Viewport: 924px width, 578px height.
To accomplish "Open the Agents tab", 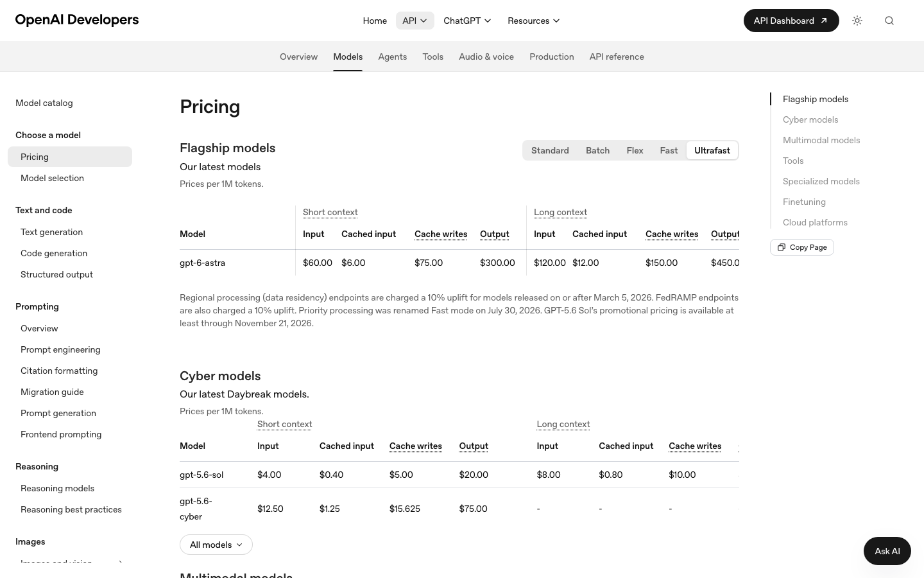I will pyautogui.click(x=393, y=57).
